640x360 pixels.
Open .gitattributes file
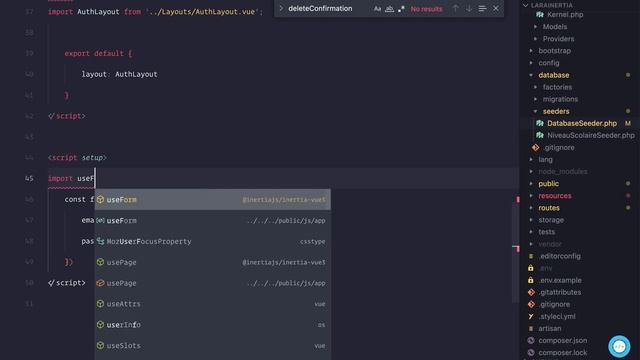tap(560, 292)
